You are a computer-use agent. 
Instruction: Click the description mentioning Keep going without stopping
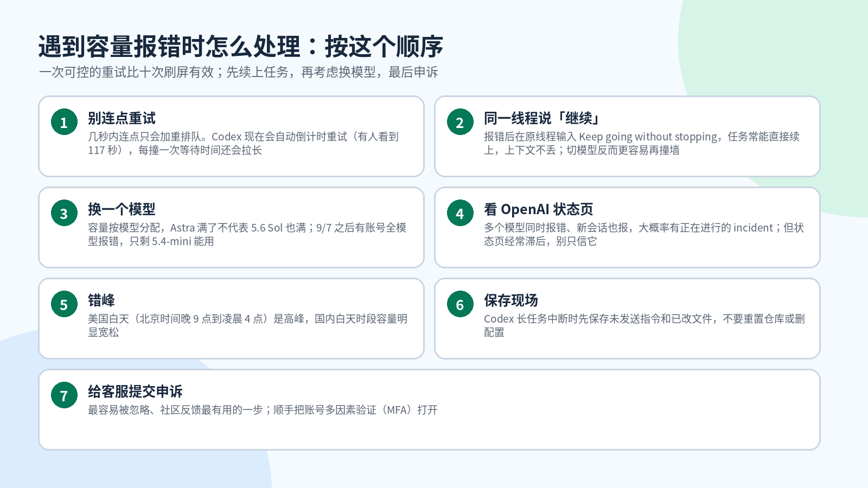click(642, 143)
